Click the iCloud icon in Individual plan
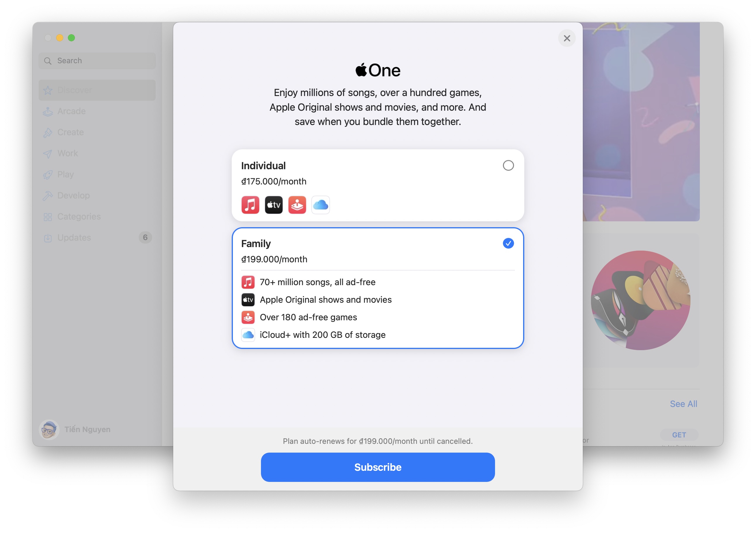The height and width of the screenshot is (534, 756). point(320,205)
